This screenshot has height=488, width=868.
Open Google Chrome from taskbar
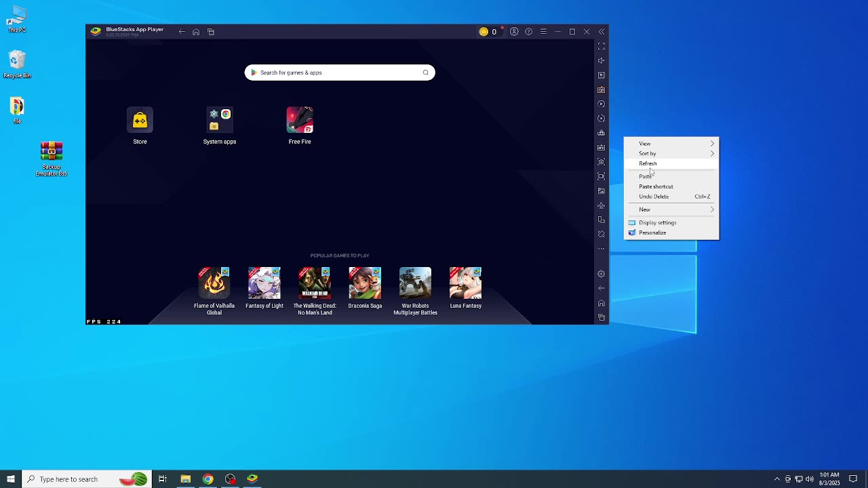[x=208, y=479]
